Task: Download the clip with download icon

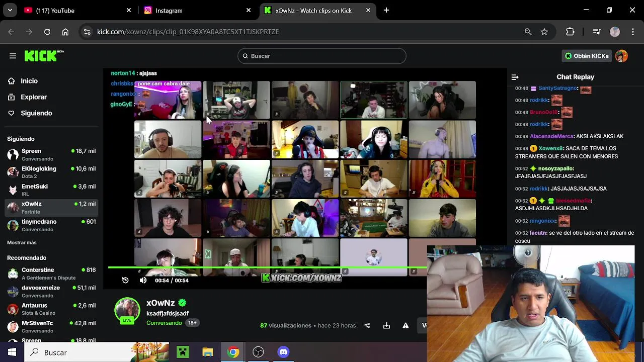Action: (x=386, y=325)
